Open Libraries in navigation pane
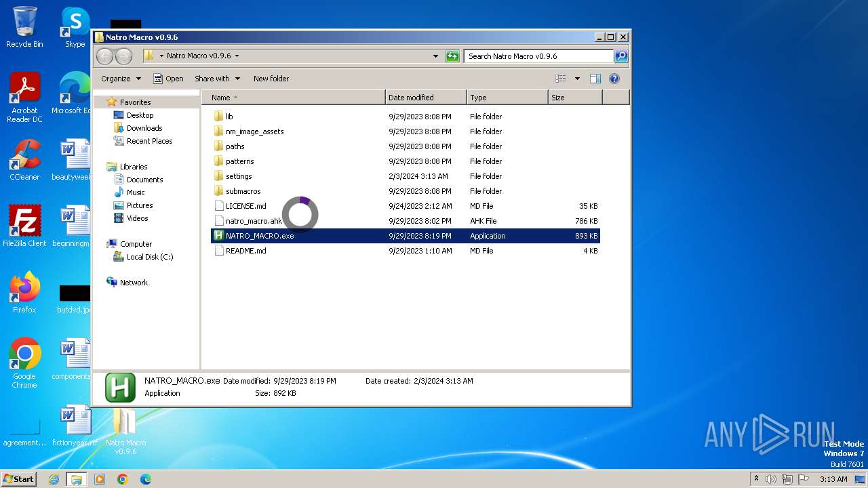Viewport: 868px width, 488px height. tap(134, 167)
